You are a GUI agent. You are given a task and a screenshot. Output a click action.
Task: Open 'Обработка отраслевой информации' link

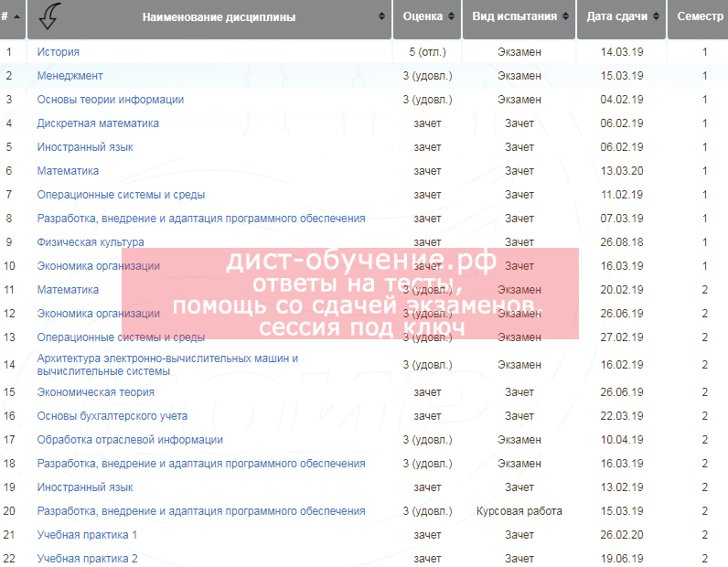tap(130, 440)
